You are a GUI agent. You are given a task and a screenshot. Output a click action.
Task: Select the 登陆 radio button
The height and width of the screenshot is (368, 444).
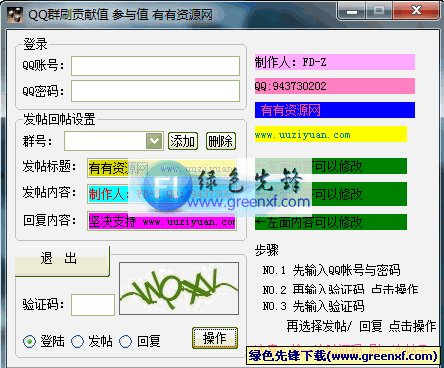(29, 341)
